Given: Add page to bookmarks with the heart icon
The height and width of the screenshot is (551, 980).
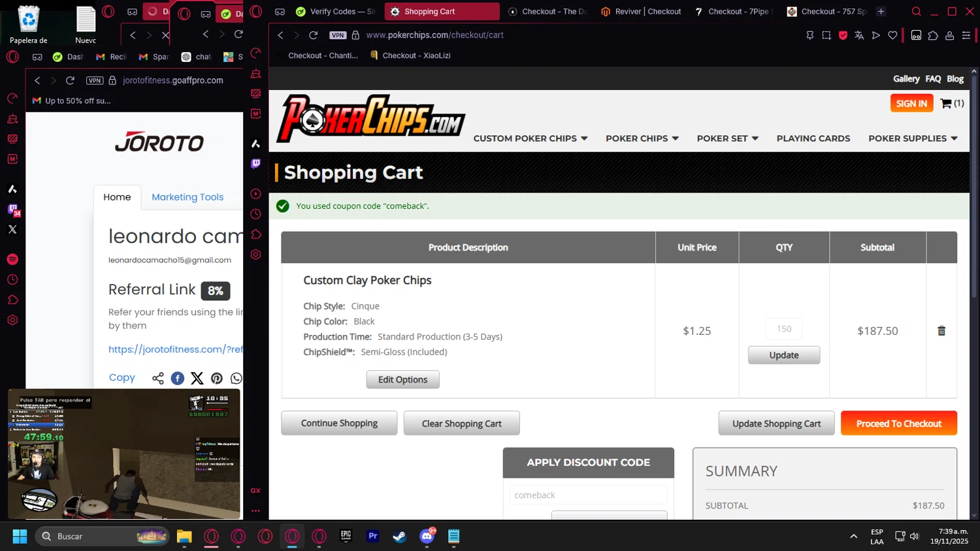Looking at the screenshot, I should click(892, 35).
